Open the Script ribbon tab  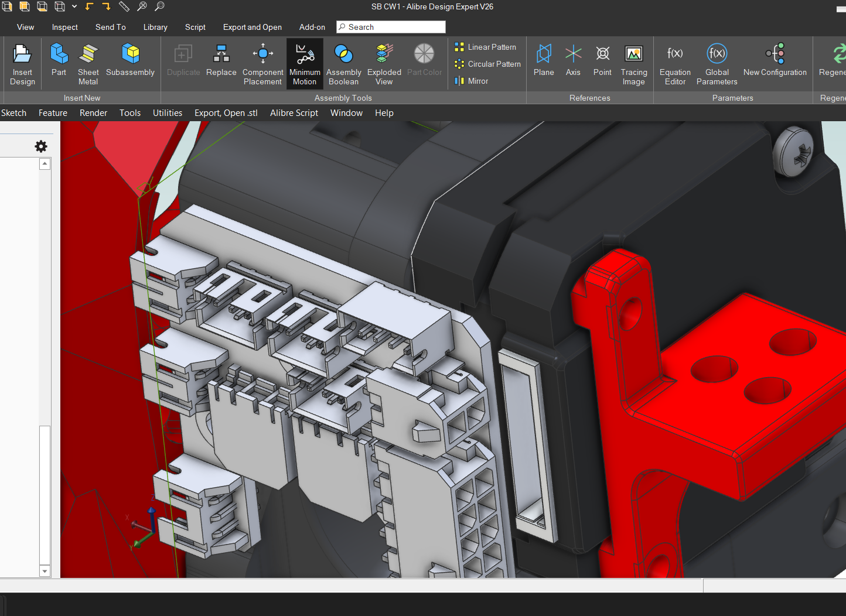195,27
